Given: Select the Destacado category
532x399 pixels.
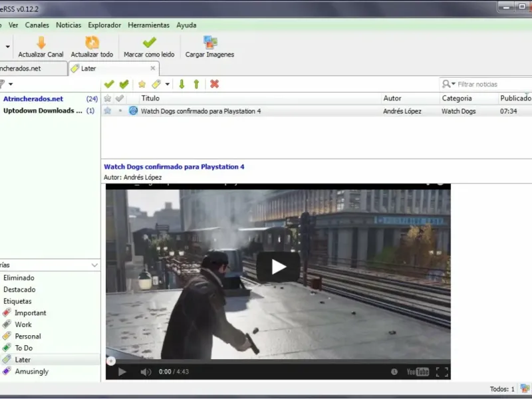Looking at the screenshot, I should [19, 289].
